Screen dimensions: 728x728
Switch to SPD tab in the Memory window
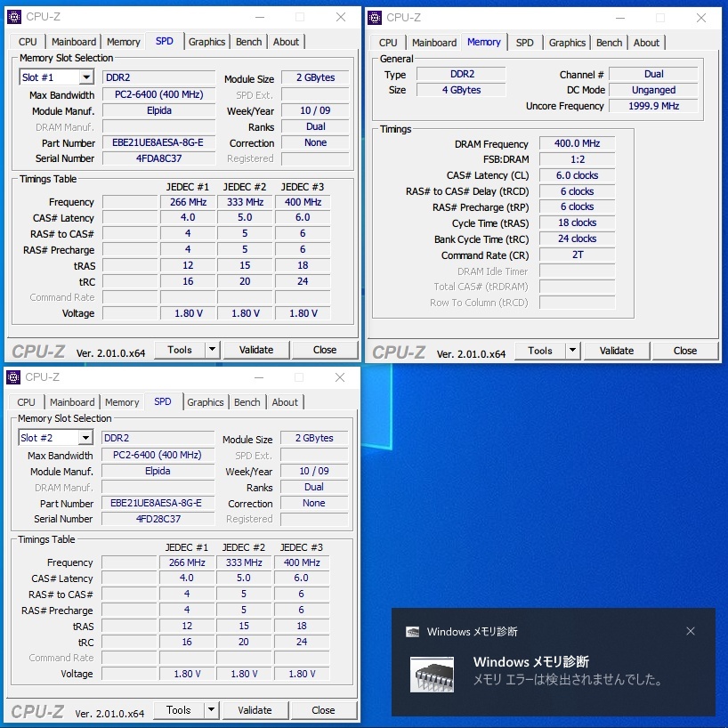pos(525,43)
